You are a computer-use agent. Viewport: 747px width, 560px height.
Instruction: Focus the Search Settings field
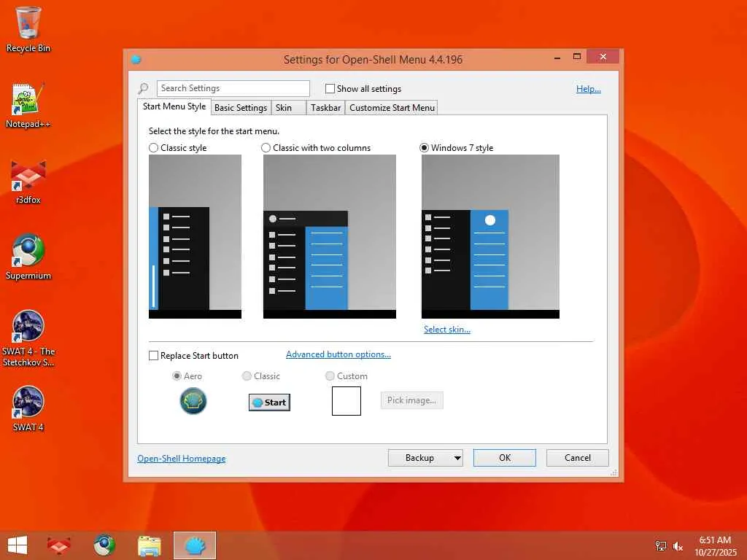(x=233, y=88)
